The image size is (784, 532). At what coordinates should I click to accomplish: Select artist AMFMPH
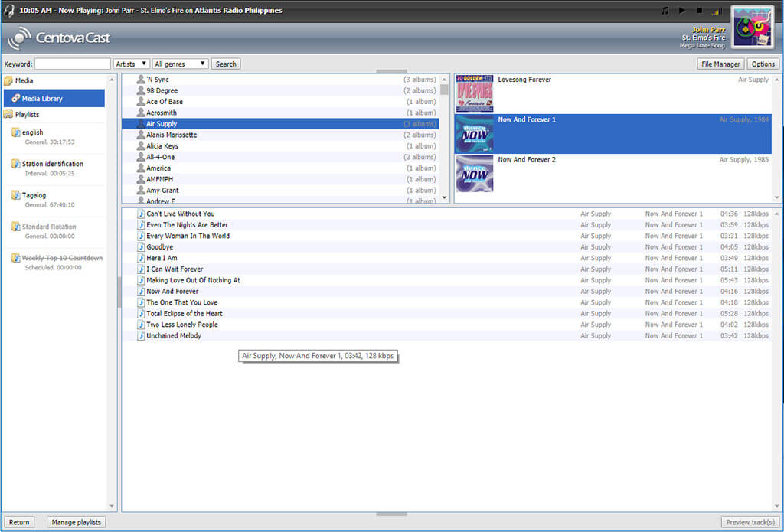pos(280,179)
